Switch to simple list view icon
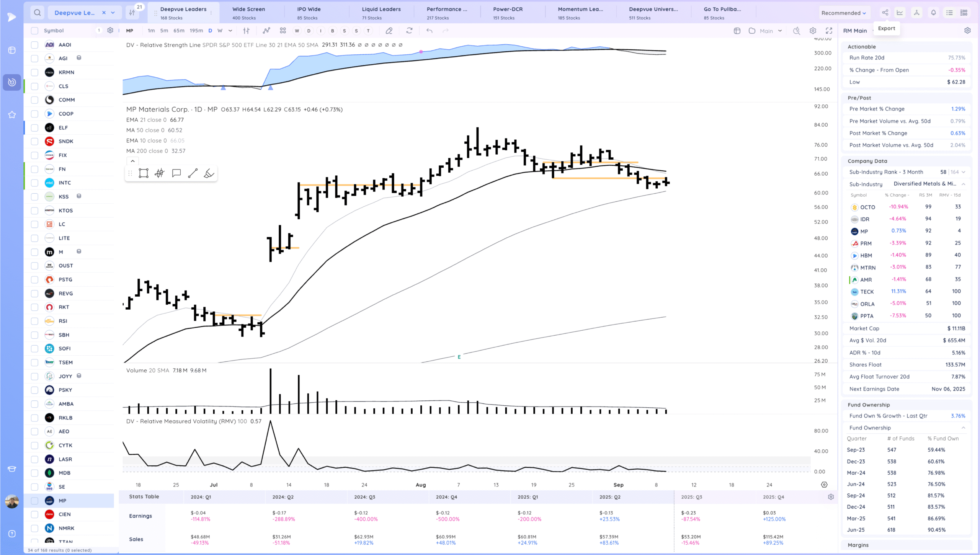Screen dimensions: 980x555 click(949, 13)
